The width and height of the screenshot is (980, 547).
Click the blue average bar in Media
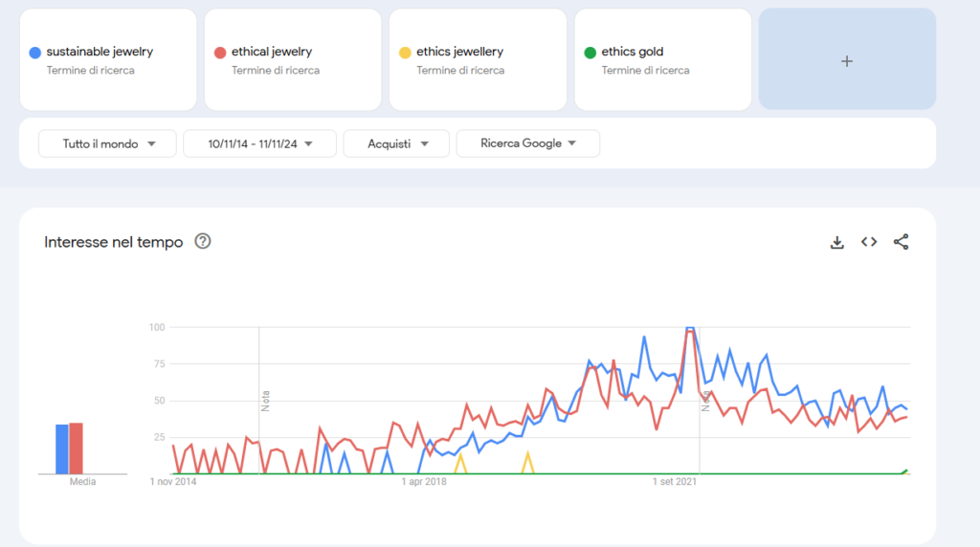61,449
